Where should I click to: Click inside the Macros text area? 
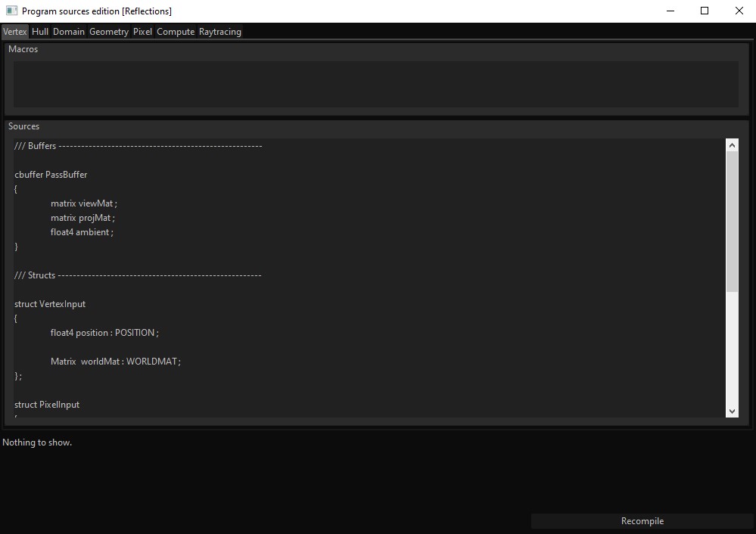[376, 84]
